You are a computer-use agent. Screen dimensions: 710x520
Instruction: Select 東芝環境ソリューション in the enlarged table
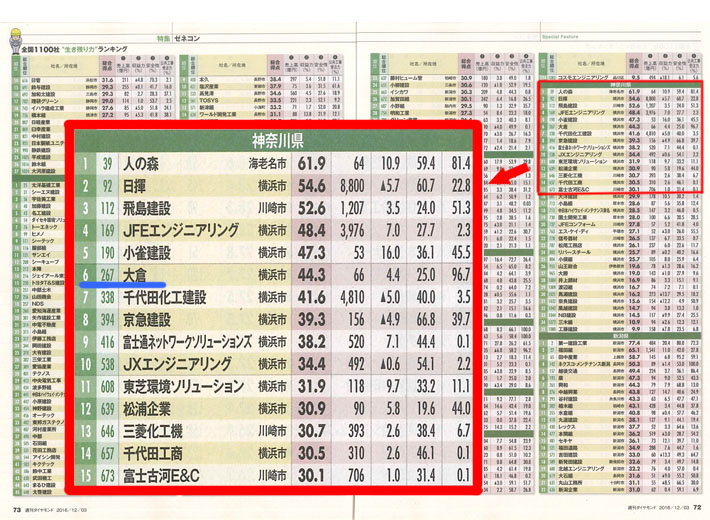click(x=183, y=386)
